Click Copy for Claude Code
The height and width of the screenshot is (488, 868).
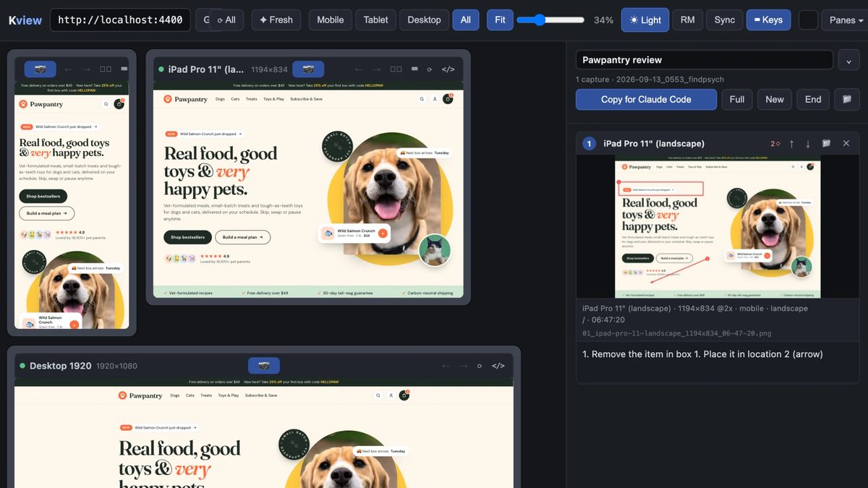[x=646, y=99]
